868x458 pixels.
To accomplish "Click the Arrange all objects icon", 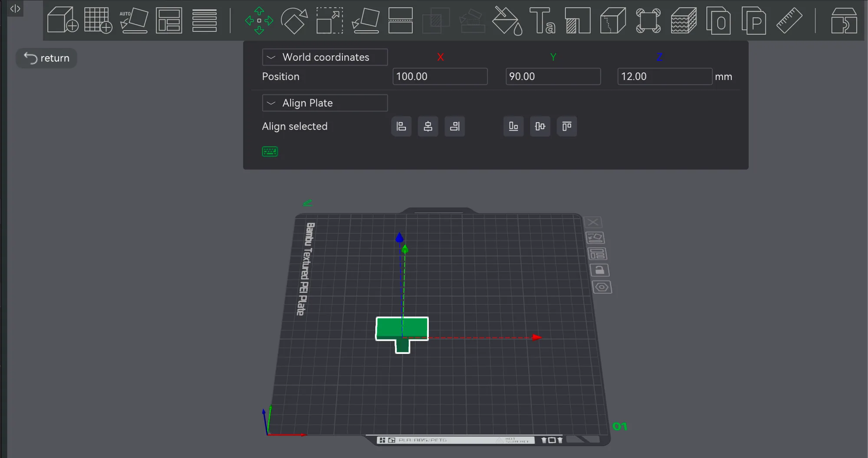I will click(169, 20).
